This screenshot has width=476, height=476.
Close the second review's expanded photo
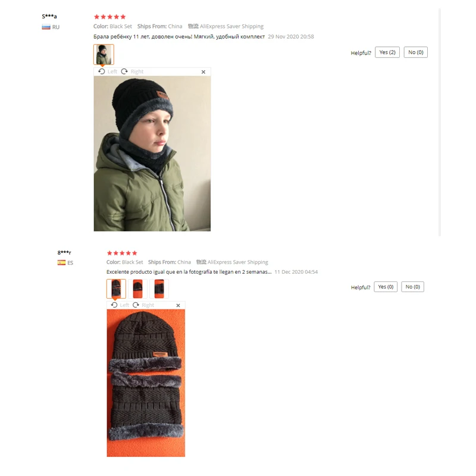[x=178, y=305]
